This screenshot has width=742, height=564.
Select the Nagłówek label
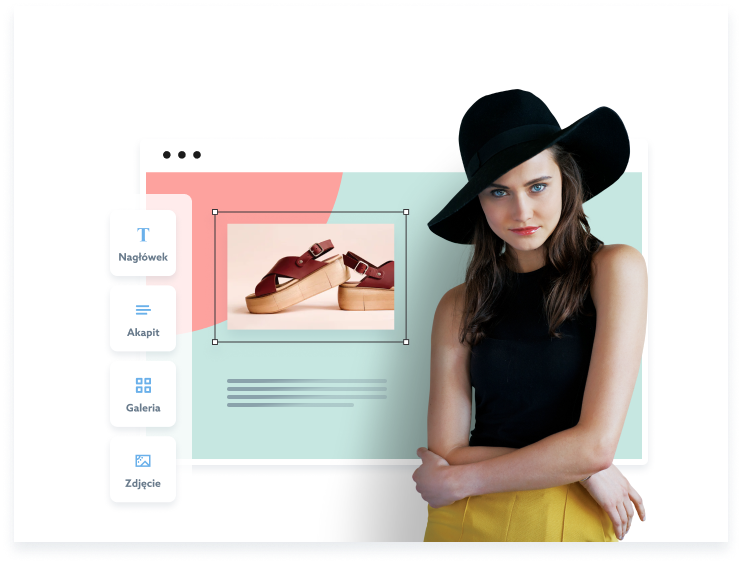pos(143,257)
